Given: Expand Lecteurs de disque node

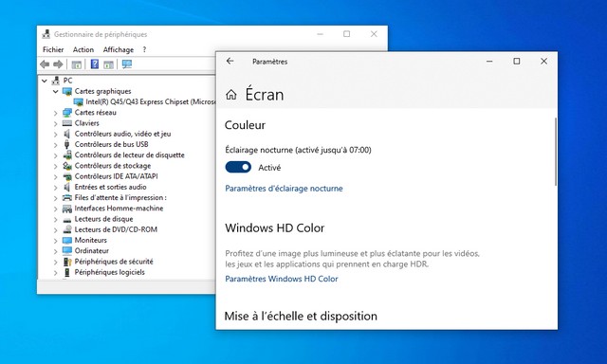Looking at the screenshot, I should 55,219.
